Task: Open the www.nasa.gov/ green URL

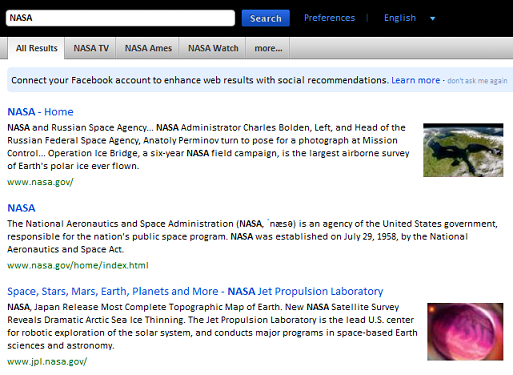Action: 40,182
